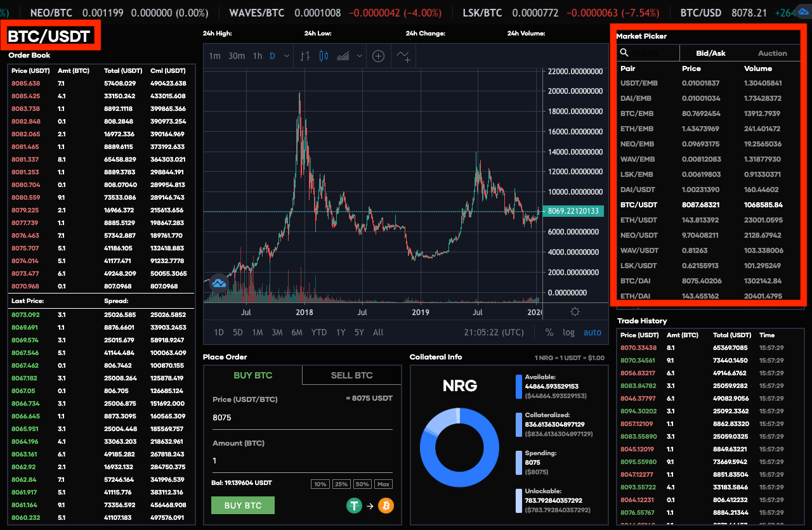Viewport: 812px width, 530px height.
Task: Switch chart interval to 1m
Action: 214,56
